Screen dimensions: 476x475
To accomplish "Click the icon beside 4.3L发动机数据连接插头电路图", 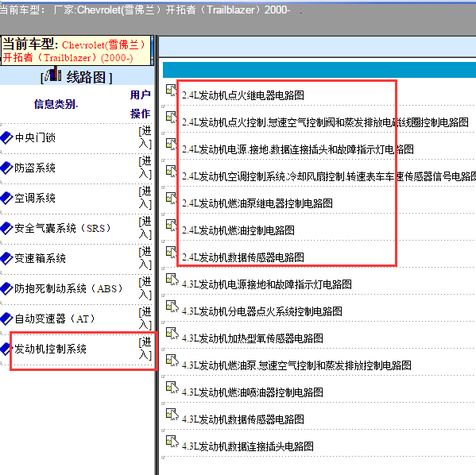I will 172,442.
